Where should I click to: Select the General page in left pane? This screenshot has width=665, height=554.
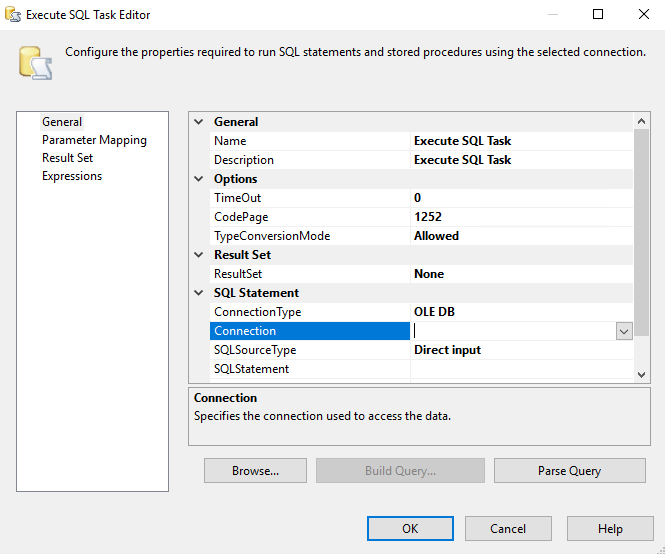pos(62,122)
